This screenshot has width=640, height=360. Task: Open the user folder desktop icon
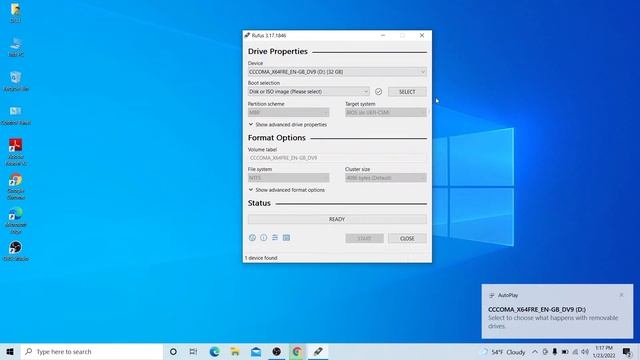click(x=16, y=12)
